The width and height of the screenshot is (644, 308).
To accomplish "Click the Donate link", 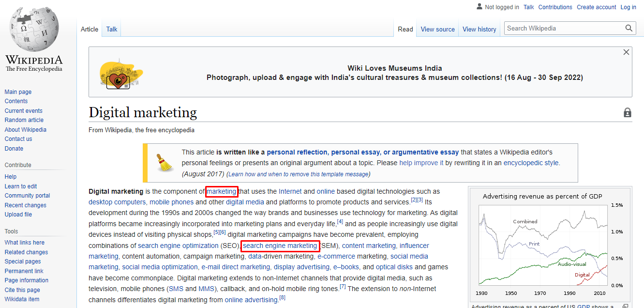I will 14,149.
